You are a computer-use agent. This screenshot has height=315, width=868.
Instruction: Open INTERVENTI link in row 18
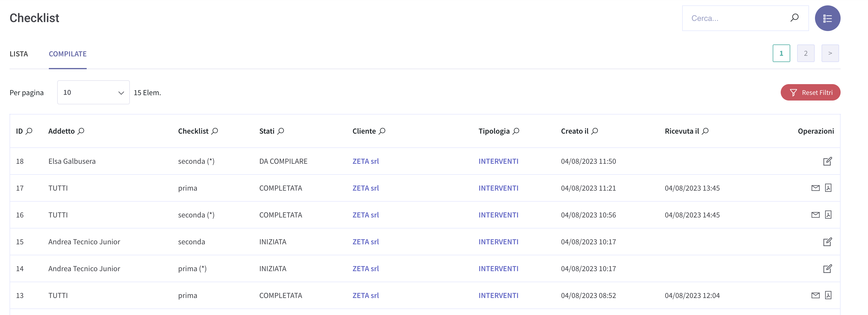498,161
